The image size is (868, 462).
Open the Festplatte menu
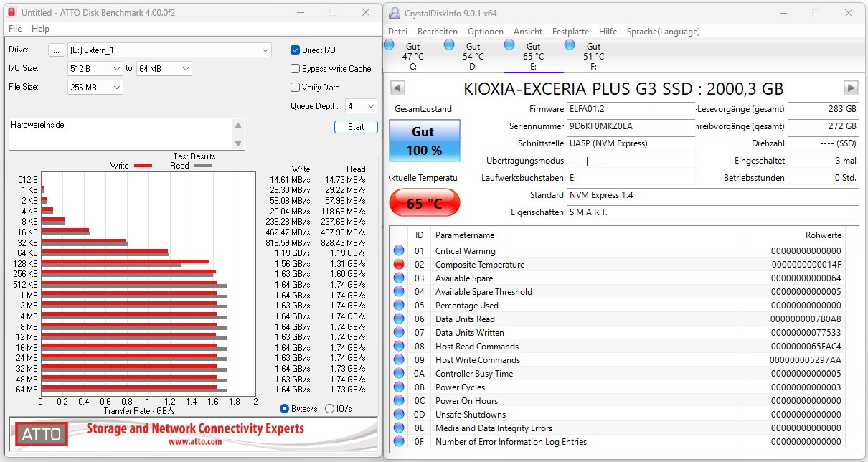pos(570,32)
